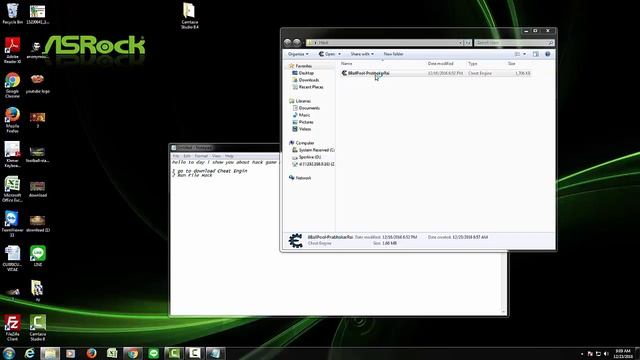
Task: Open the Share with dropdown in Explorer
Action: coord(362,54)
